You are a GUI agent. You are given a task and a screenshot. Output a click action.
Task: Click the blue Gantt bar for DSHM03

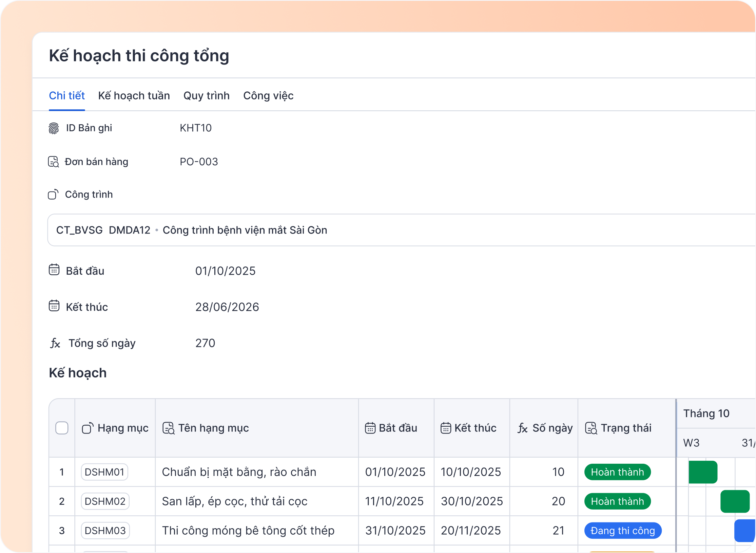[x=745, y=531]
